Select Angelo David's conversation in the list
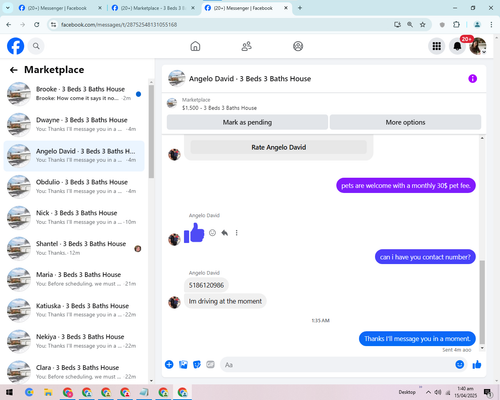500x400 pixels. pyautogui.click(x=74, y=156)
